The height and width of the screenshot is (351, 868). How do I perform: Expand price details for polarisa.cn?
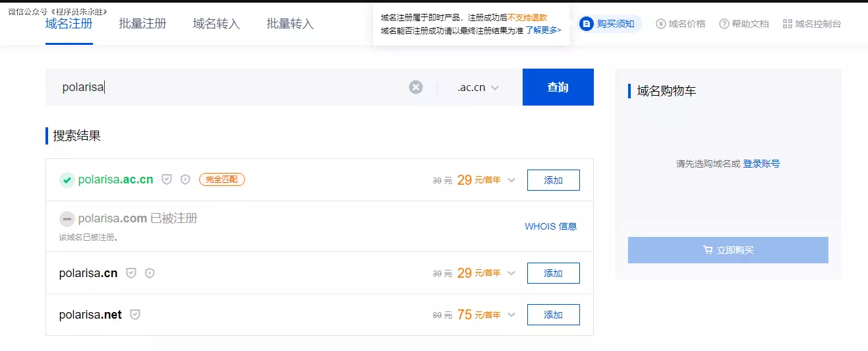click(x=511, y=273)
